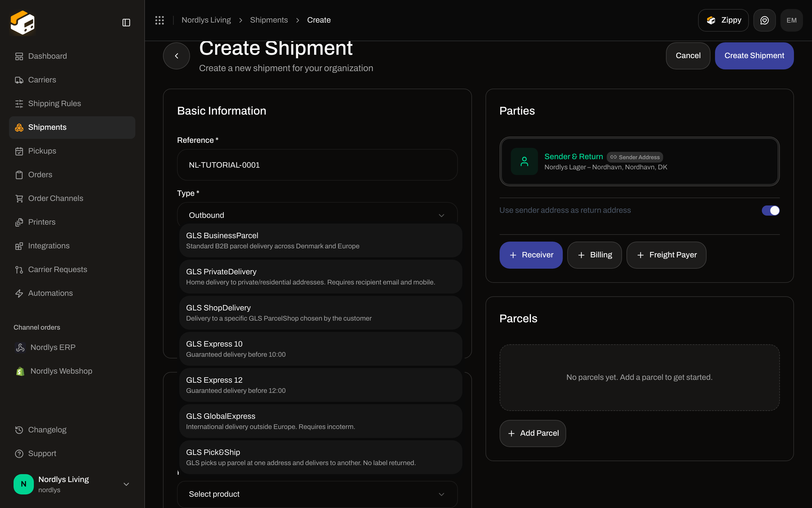Select Shipments in the sidebar
Image resolution: width=812 pixels, height=508 pixels.
click(72, 127)
